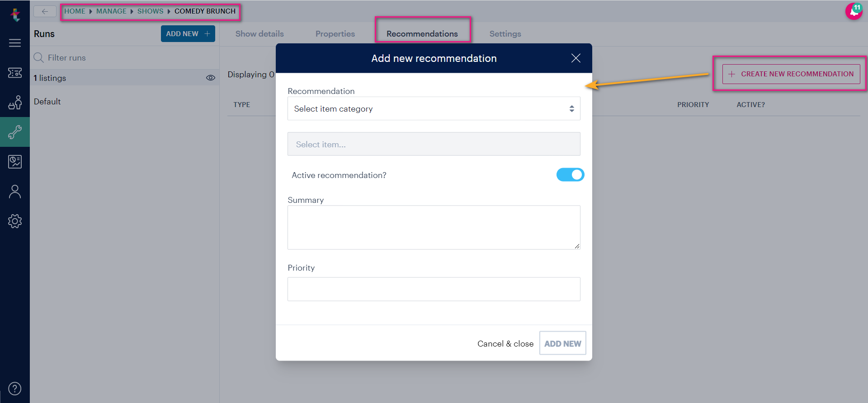Screen dimensions: 868x403
Task: Click into the Summary text area
Action: (x=434, y=227)
